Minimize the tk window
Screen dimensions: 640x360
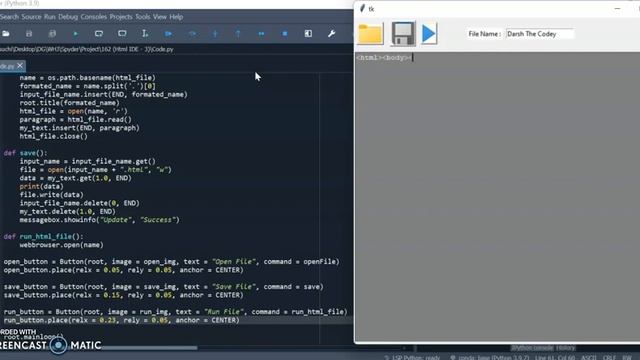point(617,8)
